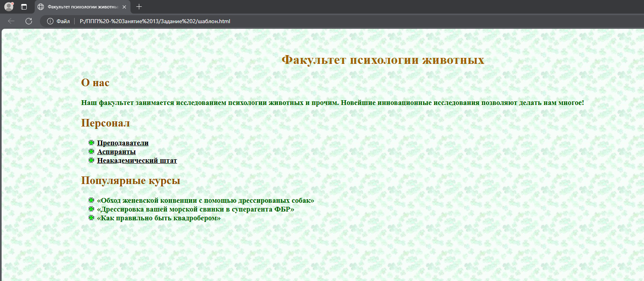Click the green bullet icon beside «Аспиранты»
Screen dimensions: 644x281
pos(91,152)
